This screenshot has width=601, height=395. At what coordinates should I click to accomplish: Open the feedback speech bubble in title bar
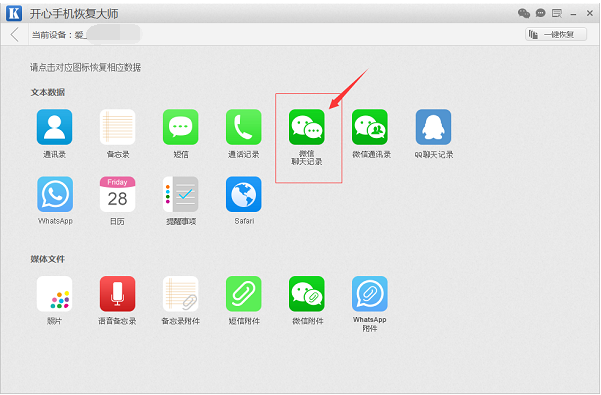pyautogui.click(x=540, y=13)
